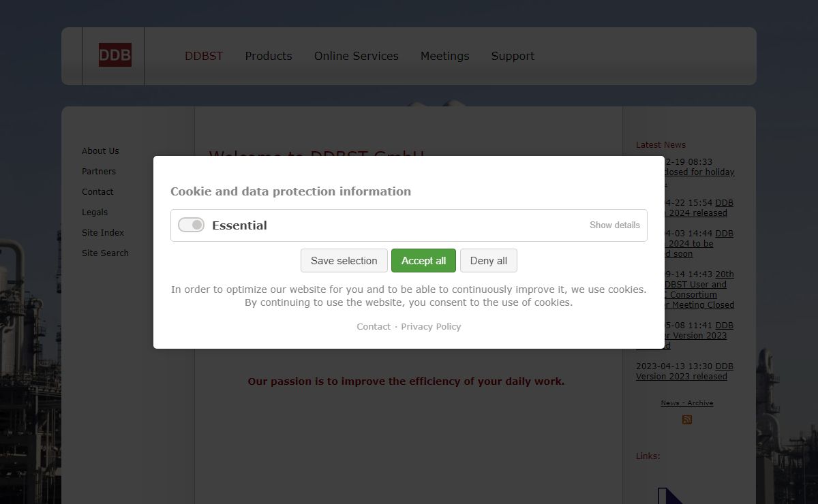
Task: Open the RSS feed icon
Action: click(687, 420)
